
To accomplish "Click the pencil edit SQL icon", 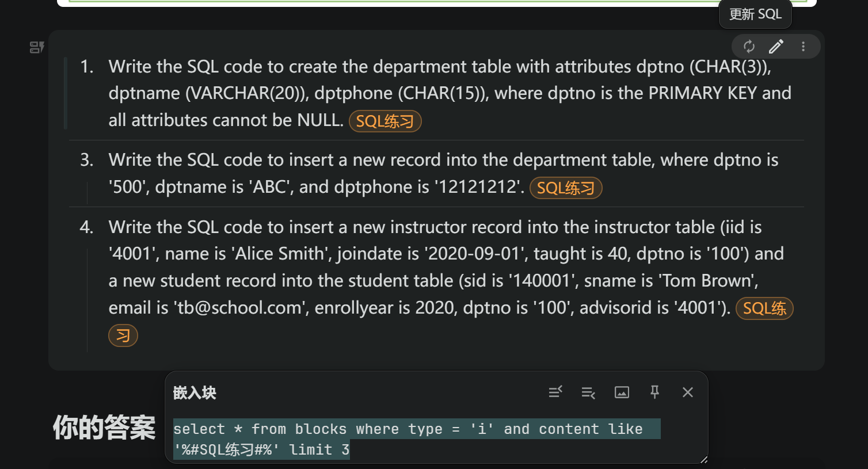I will pyautogui.click(x=776, y=47).
